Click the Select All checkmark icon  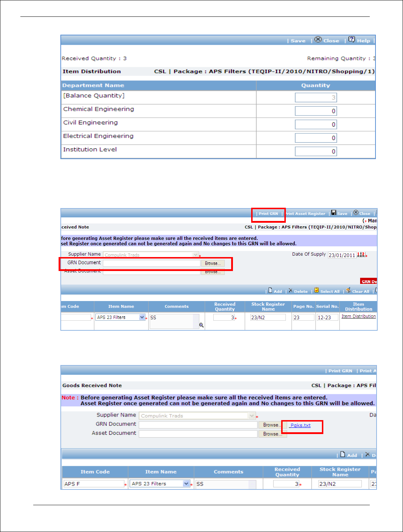[x=317, y=290]
